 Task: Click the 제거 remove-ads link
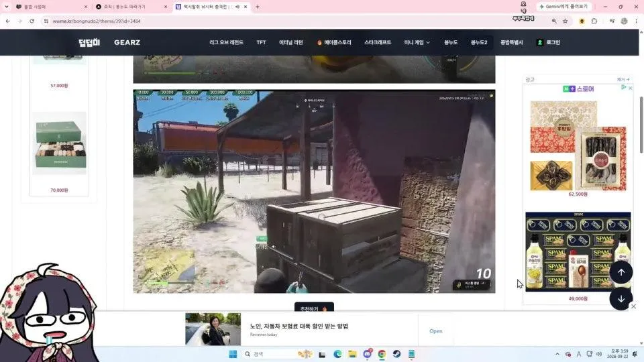point(623,79)
